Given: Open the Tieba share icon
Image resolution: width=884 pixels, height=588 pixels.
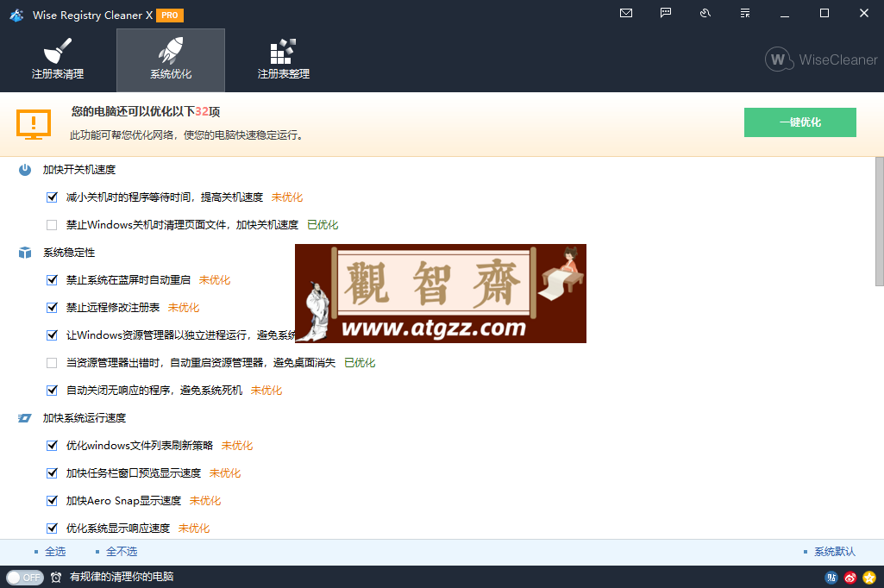Looking at the screenshot, I should tap(831, 578).
